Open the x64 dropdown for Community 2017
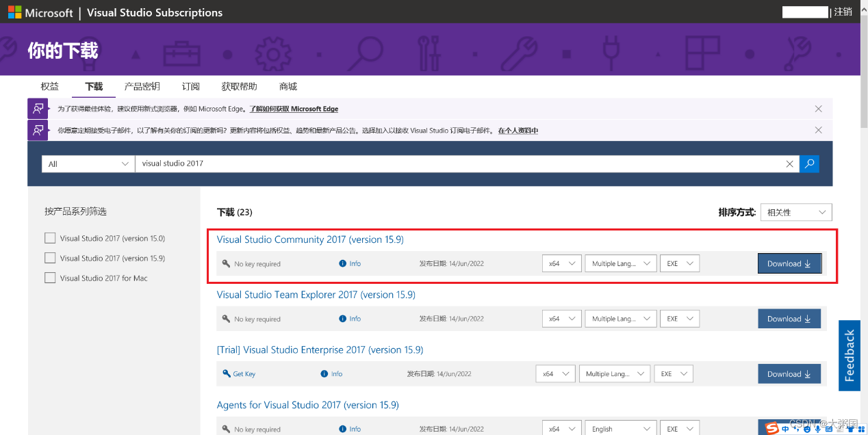 tap(561, 263)
